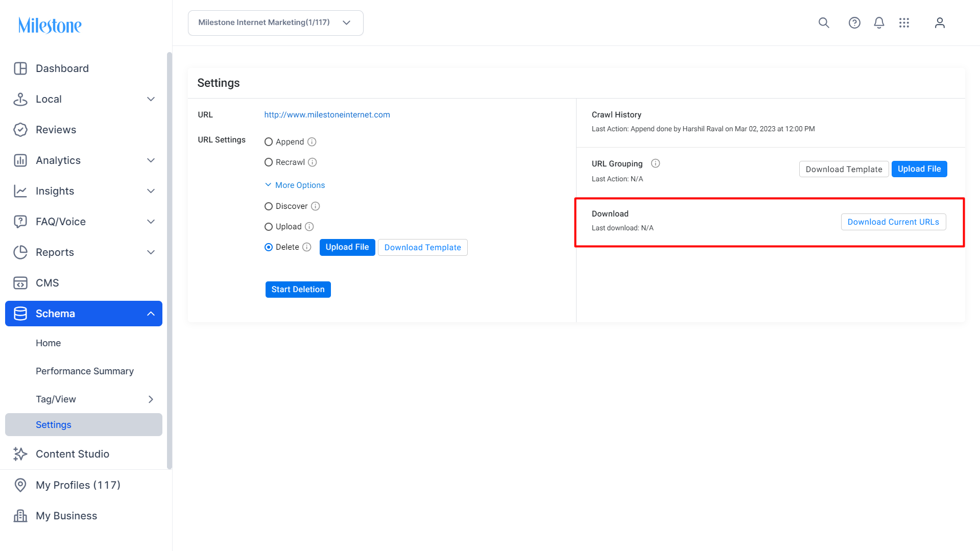This screenshot has width=980, height=551.
Task: Click Upload File beside Delete option
Action: 347,247
